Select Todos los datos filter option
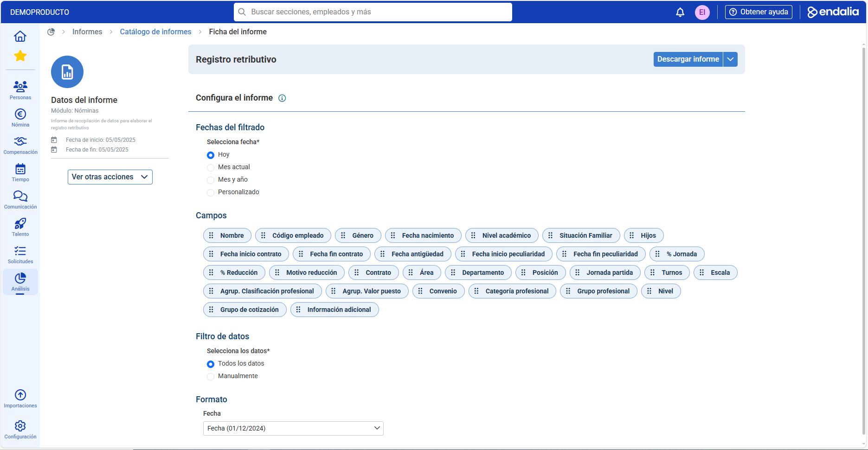Image resolution: width=868 pixels, height=450 pixels. [211, 364]
